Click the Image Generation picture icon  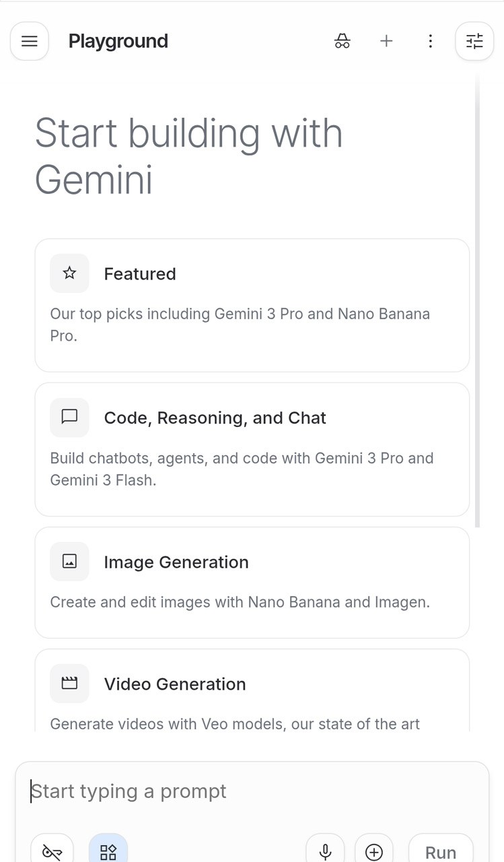click(69, 562)
